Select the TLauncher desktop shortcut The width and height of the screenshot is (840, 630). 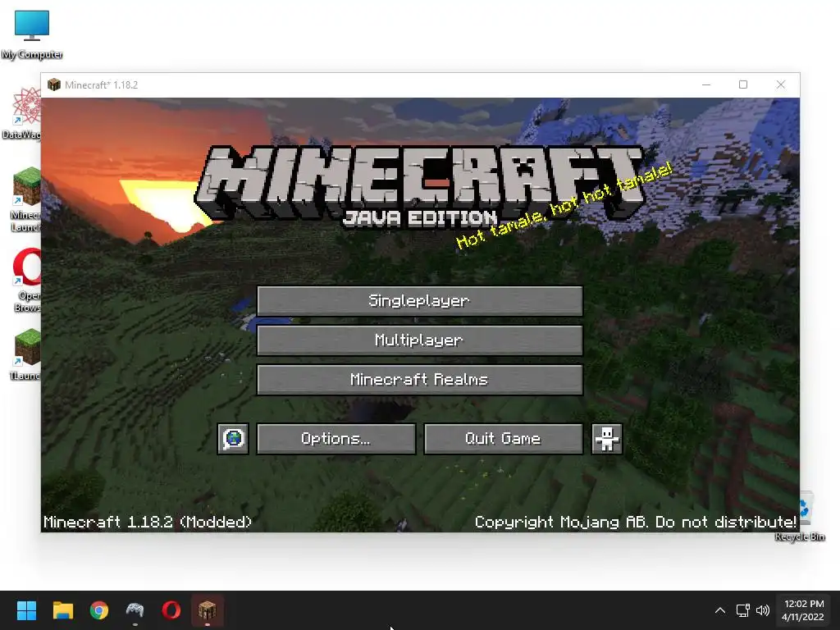25,354
